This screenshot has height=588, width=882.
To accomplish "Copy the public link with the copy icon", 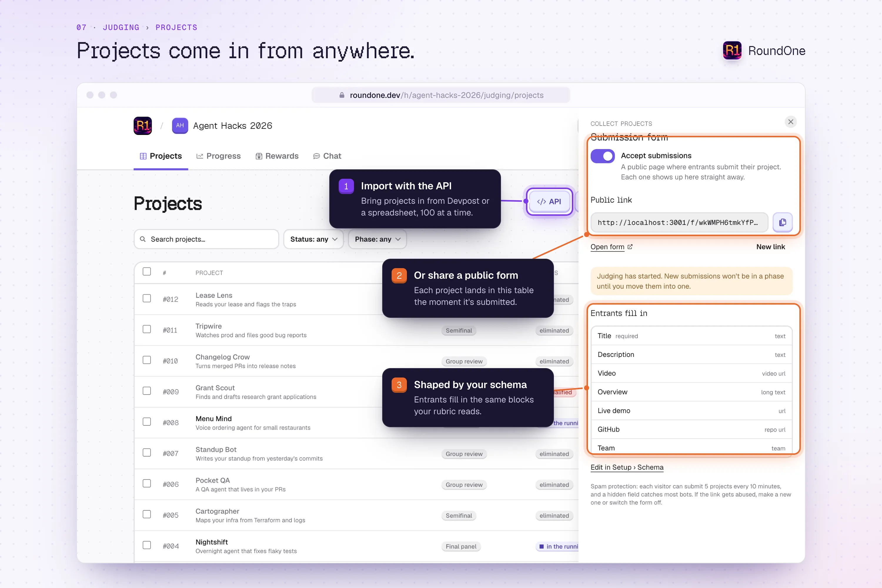I will (x=783, y=222).
